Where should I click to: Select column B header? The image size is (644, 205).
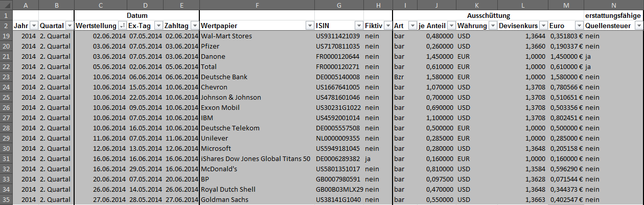(56, 5)
